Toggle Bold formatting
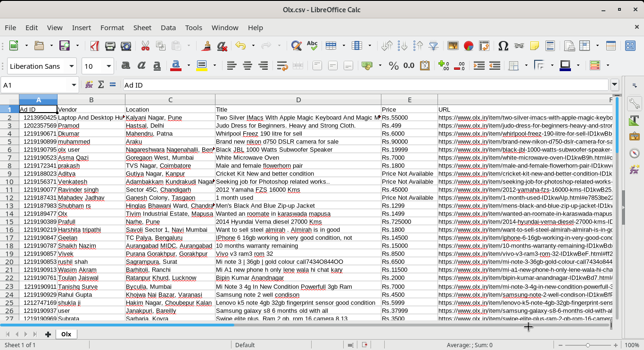The height and width of the screenshot is (350, 644). [x=126, y=65]
